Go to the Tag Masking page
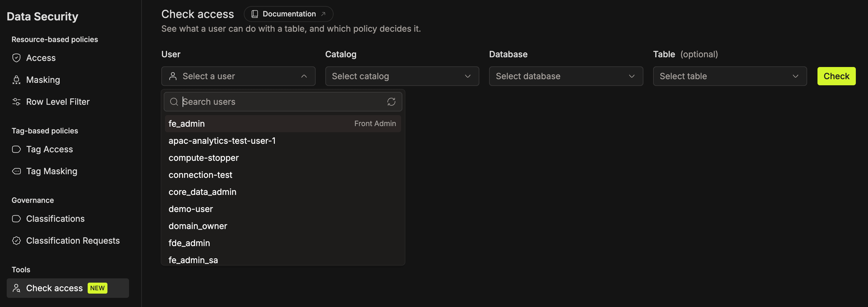 click(x=68, y=171)
